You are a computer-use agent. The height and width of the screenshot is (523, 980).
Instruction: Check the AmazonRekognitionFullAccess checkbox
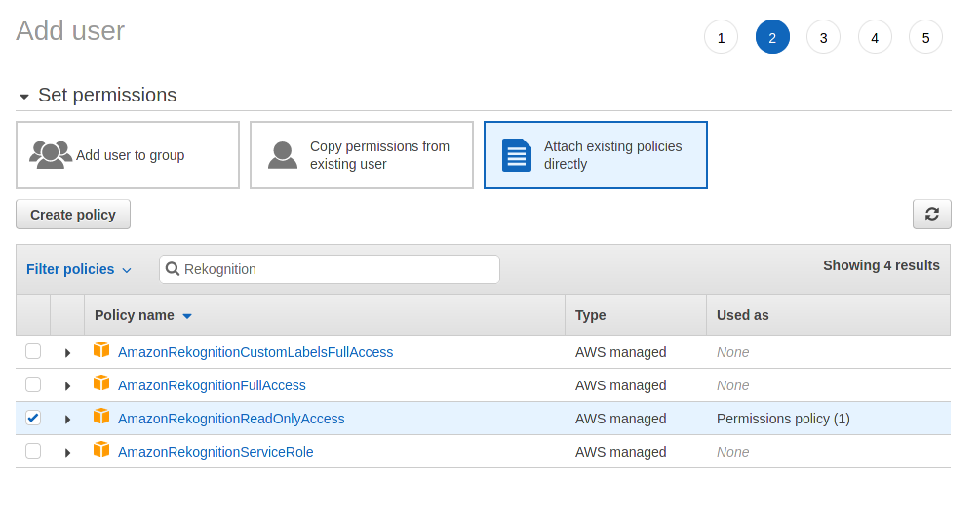coord(33,384)
